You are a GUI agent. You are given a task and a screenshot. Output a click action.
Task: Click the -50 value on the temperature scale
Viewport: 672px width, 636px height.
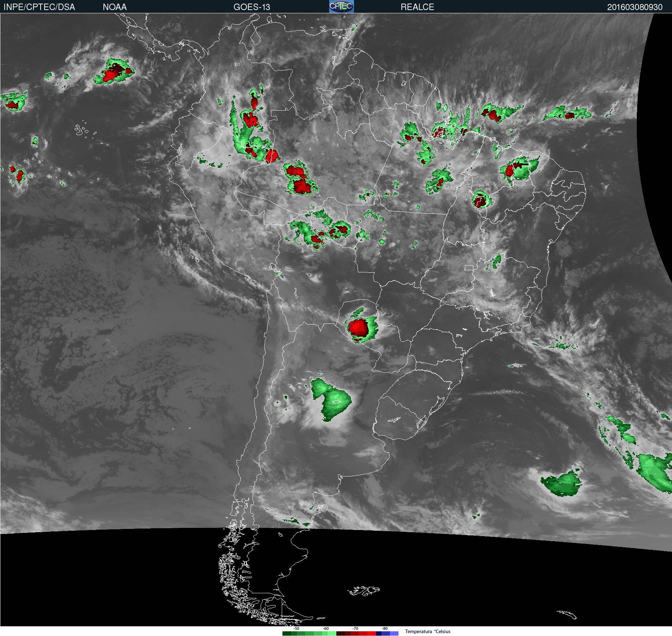[x=296, y=628]
